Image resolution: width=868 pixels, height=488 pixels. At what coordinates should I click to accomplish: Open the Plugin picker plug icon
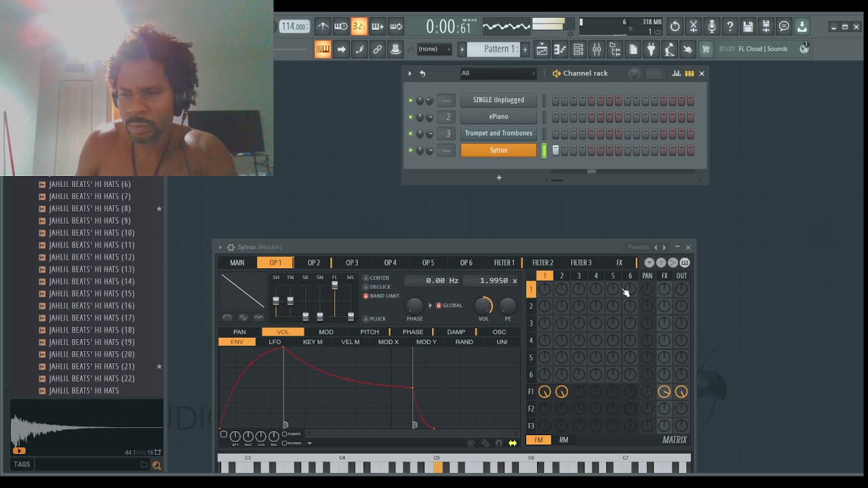coord(651,49)
